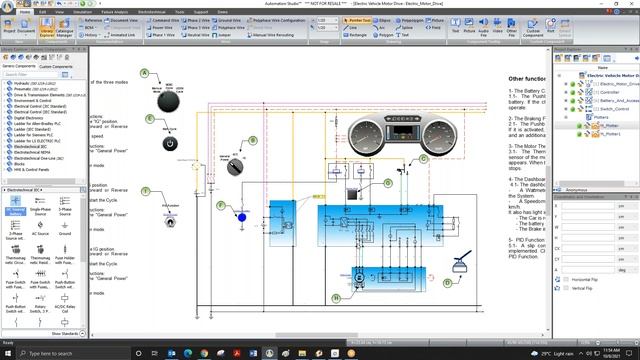Select the Spline drawing tool
The image size is (640, 360).
pos(404,27)
